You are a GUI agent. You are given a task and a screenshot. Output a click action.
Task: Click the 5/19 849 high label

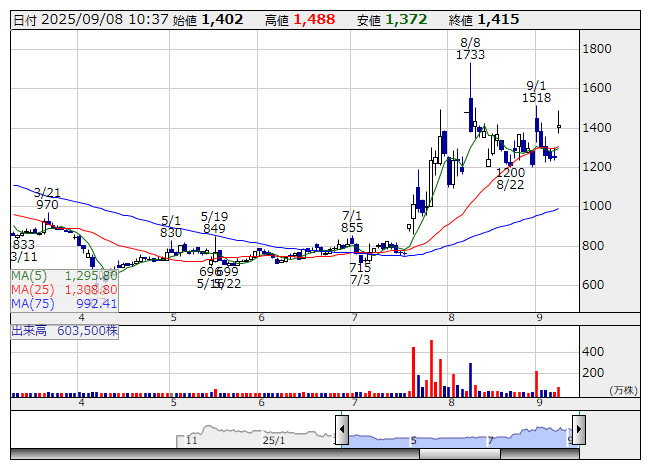[x=214, y=222]
